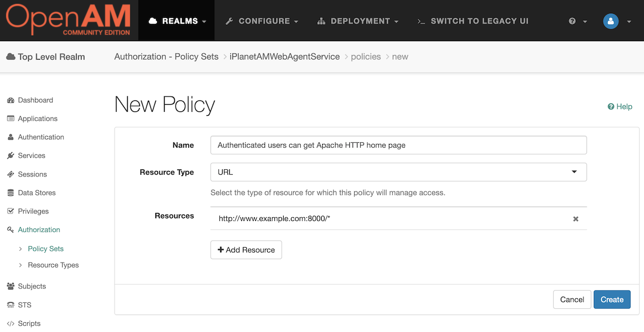Click the Services plug icon
Viewport: 644px width, 332px height.
[10, 156]
